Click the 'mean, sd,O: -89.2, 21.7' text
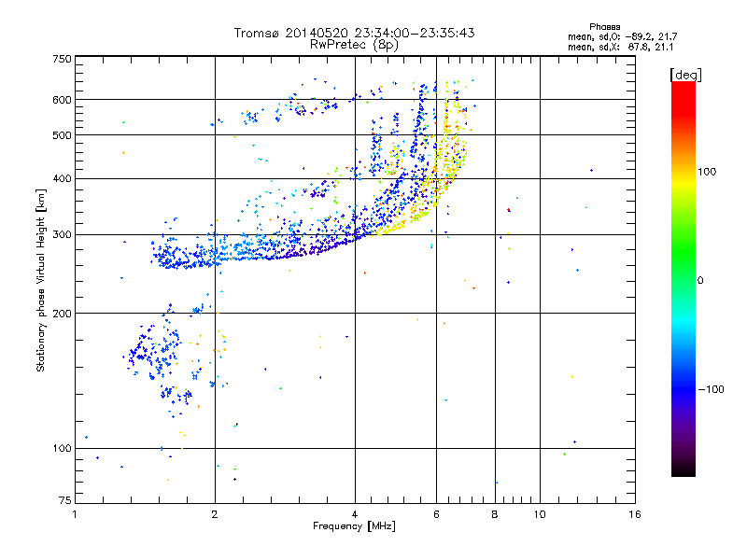The image size is (747, 560). pos(622,36)
